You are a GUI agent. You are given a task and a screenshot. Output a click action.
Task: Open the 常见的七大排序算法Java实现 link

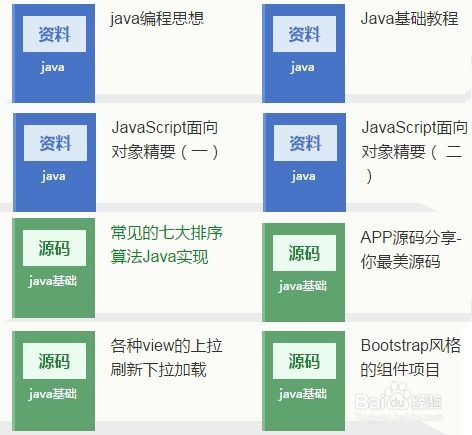167,245
